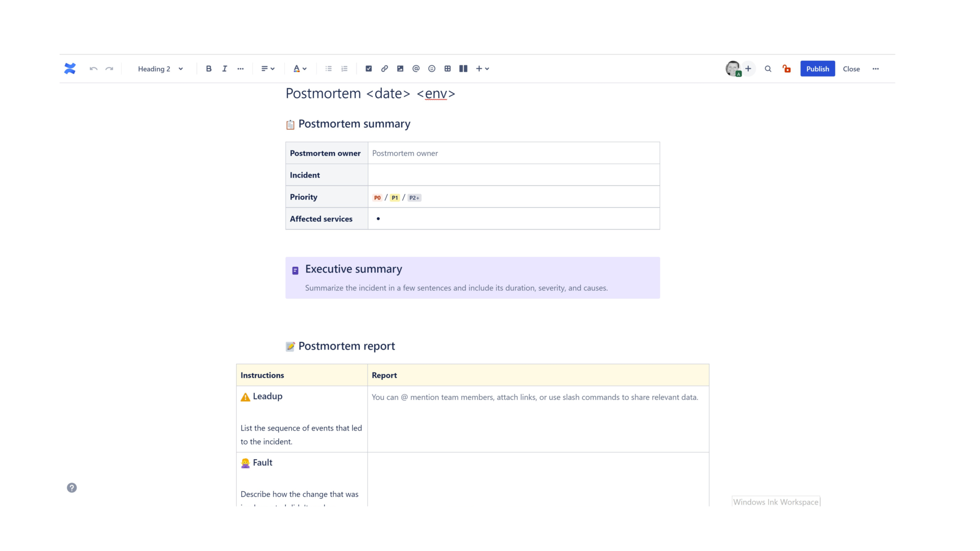Insert an image via toolbar icon

point(400,68)
